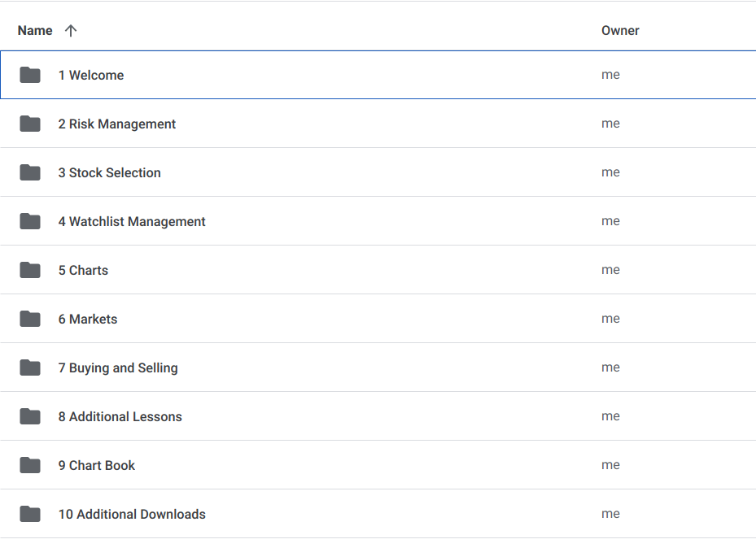Select the 8 Additional Lessons folder

pyautogui.click(x=120, y=415)
